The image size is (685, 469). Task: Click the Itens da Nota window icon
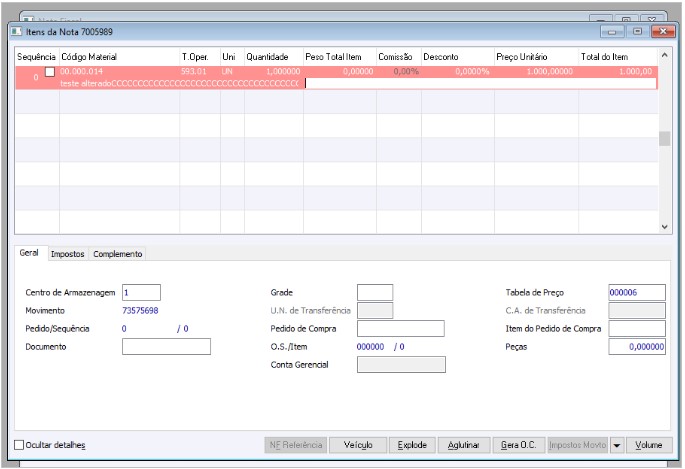pyautogui.click(x=17, y=32)
